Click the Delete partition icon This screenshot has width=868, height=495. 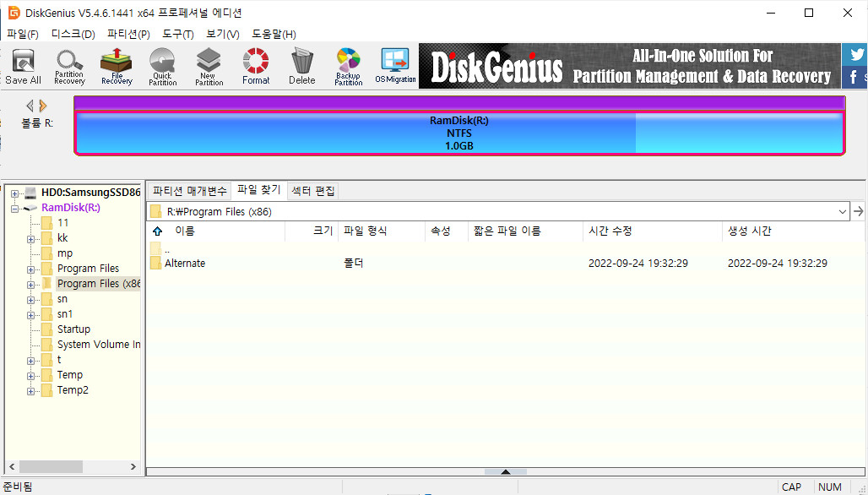click(x=301, y=67)
